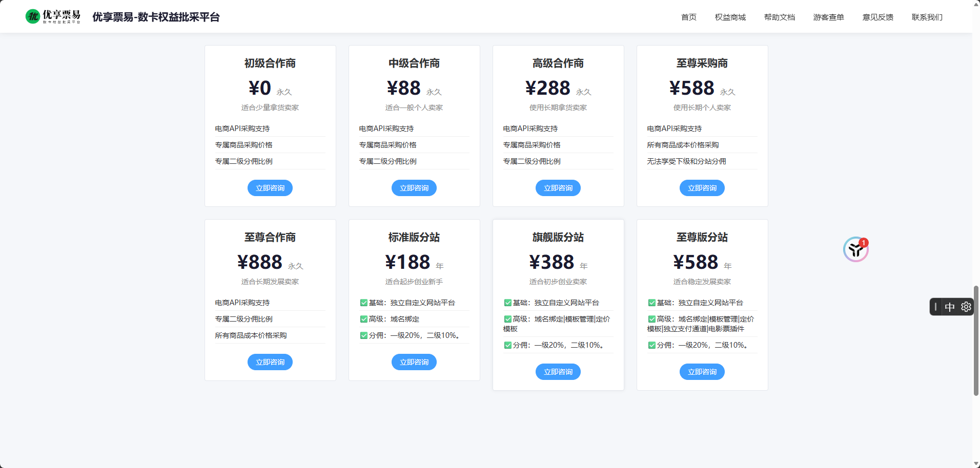Screen dimensions: 980x468
Task: Click 立即咨询 on the 高级合作商 card
Action: click(558, 188)
